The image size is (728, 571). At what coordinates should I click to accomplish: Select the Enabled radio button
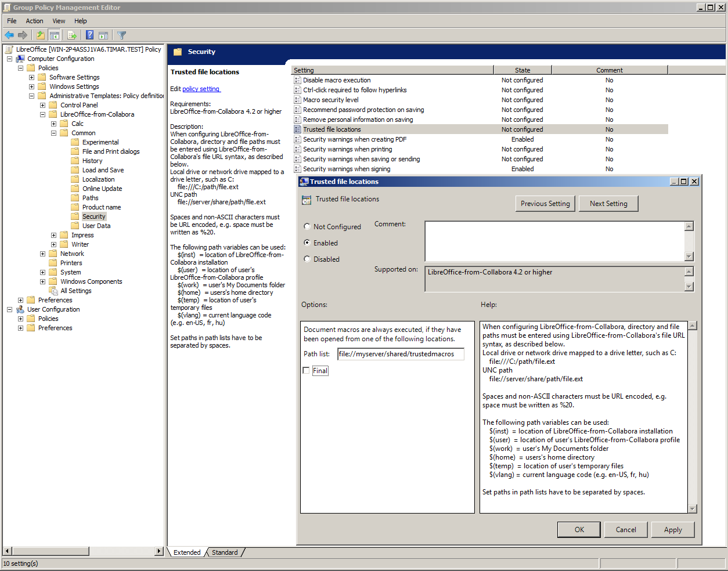pos(307,243)
